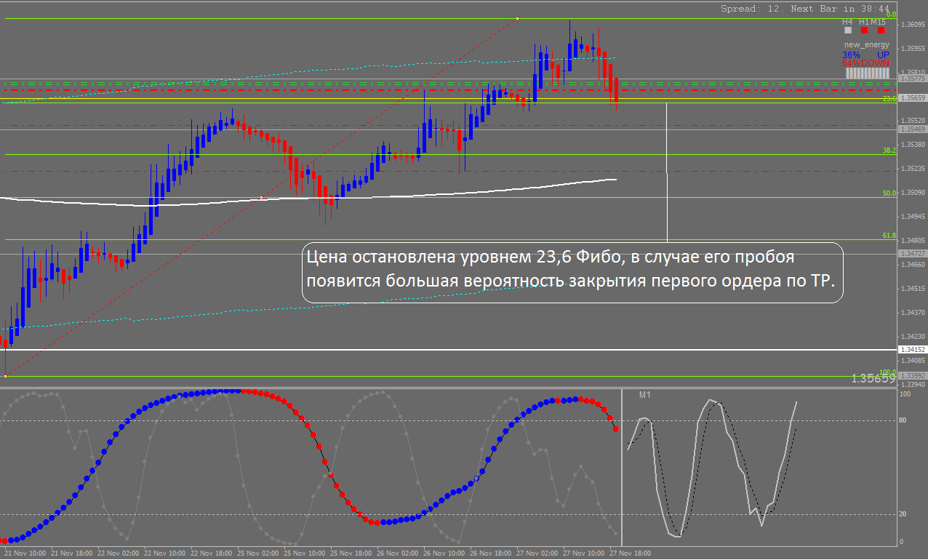Click the 1.35235 price scale value

tap(913, 169)
